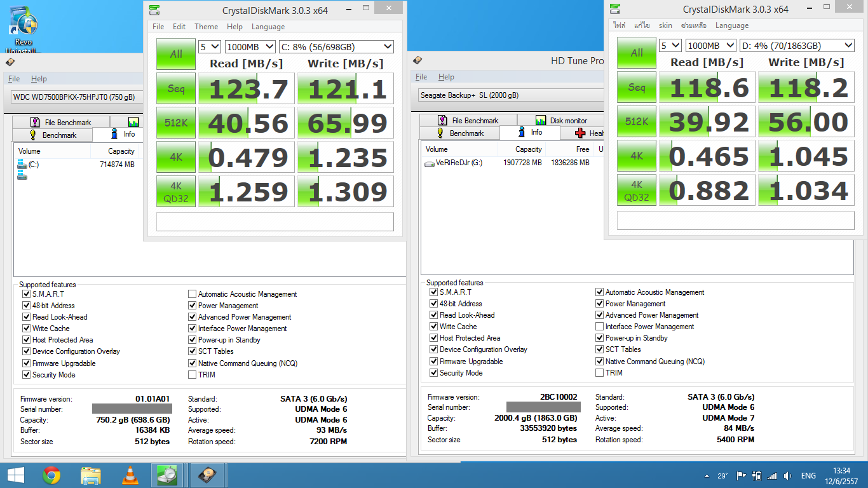The width and height of the screenshot is (868, 488).
Task: Click the Free column header in Seagate window
Action: [x=569, y=149]
